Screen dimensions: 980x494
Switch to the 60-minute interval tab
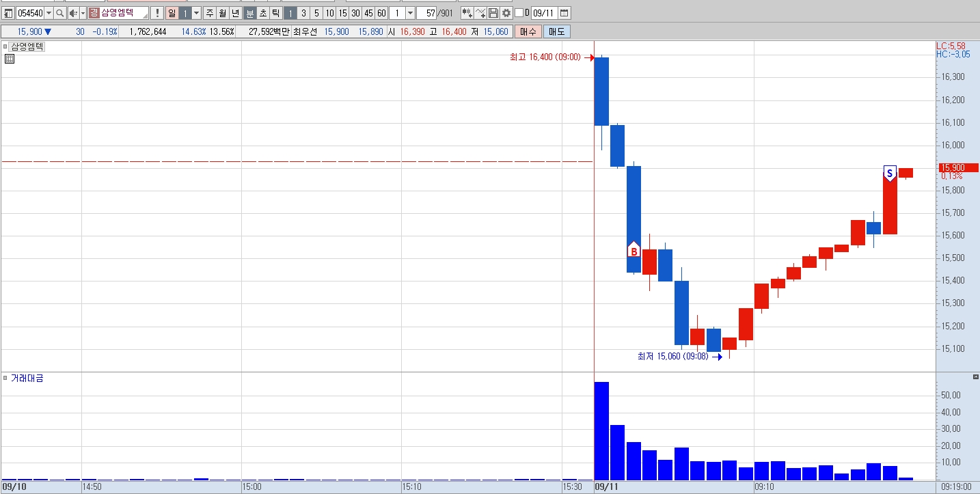point(381,13)
